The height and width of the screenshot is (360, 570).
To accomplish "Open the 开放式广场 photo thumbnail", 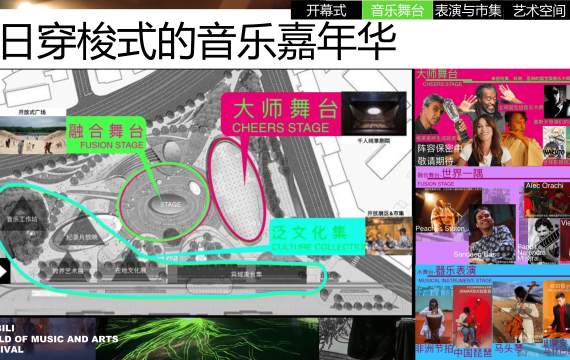I will click(33, 135).
